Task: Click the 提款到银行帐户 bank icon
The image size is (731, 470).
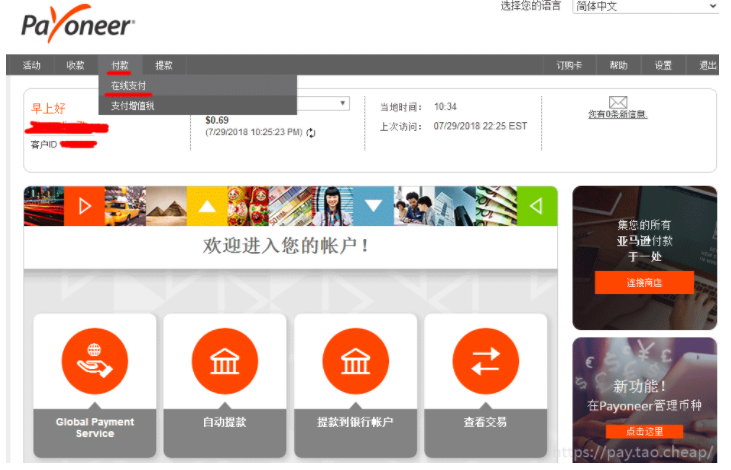Action: tap(355, 361)
